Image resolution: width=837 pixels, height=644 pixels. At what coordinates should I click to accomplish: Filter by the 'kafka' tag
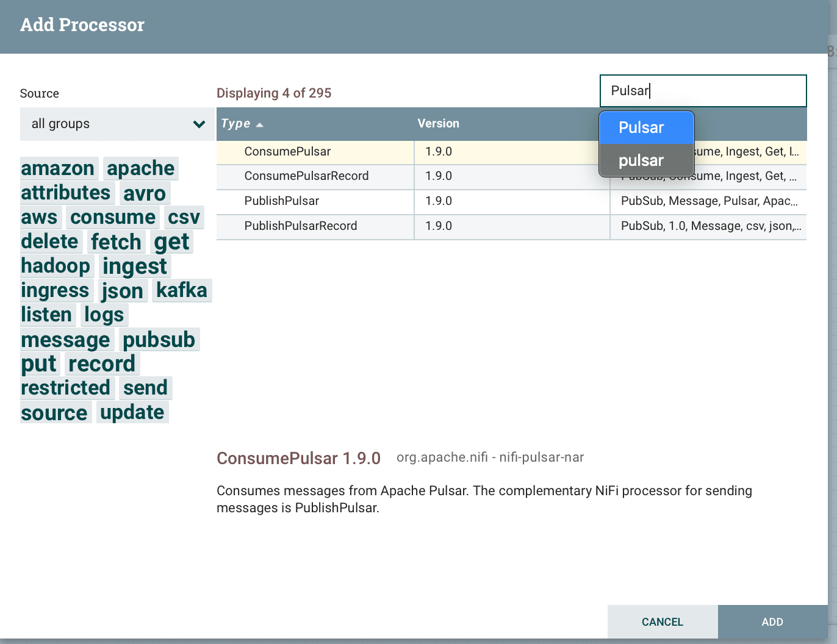(182, 290)
